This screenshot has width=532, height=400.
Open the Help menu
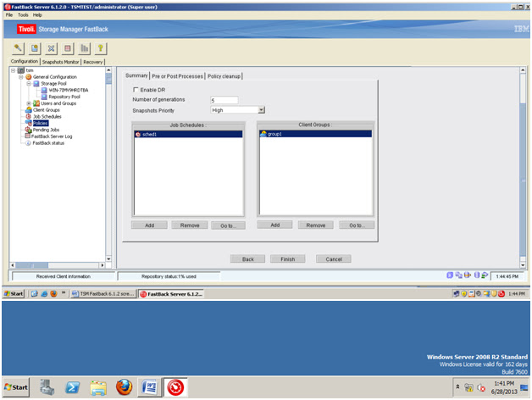pos(37,15)
